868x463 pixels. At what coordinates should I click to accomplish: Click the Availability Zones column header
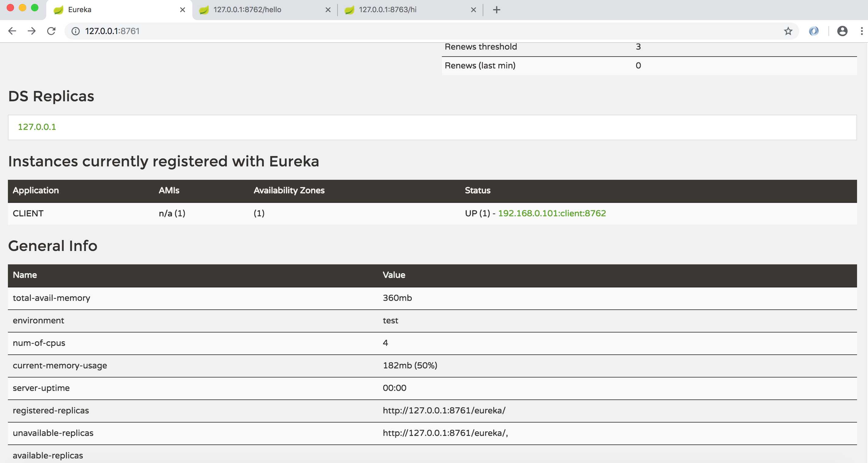pyautogui.click(x=289, y=191)
